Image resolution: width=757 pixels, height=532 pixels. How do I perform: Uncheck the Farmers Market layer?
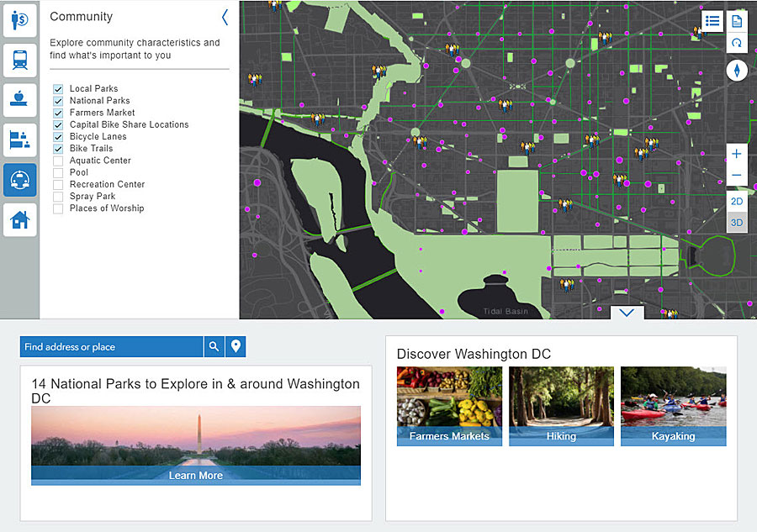[x=58, y=113]
